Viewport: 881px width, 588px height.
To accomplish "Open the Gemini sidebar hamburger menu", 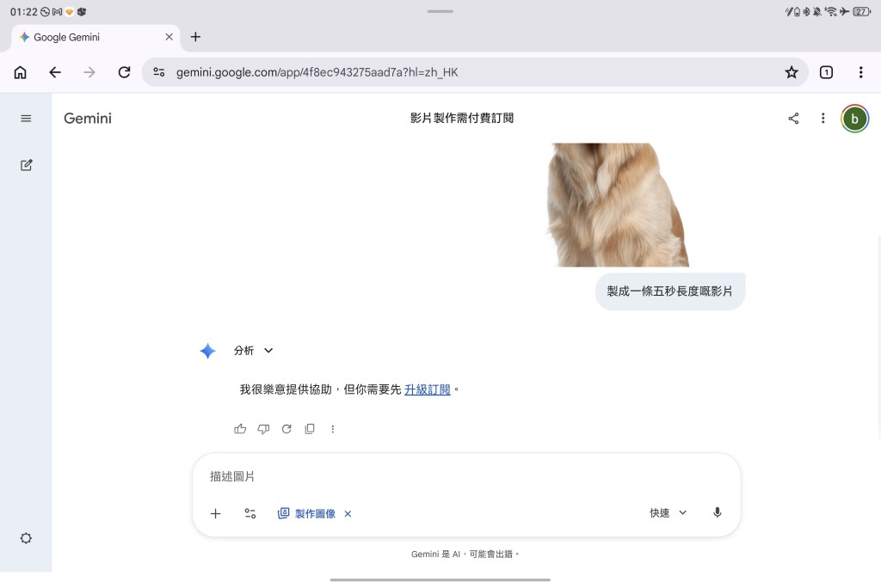I will point(26,119).
